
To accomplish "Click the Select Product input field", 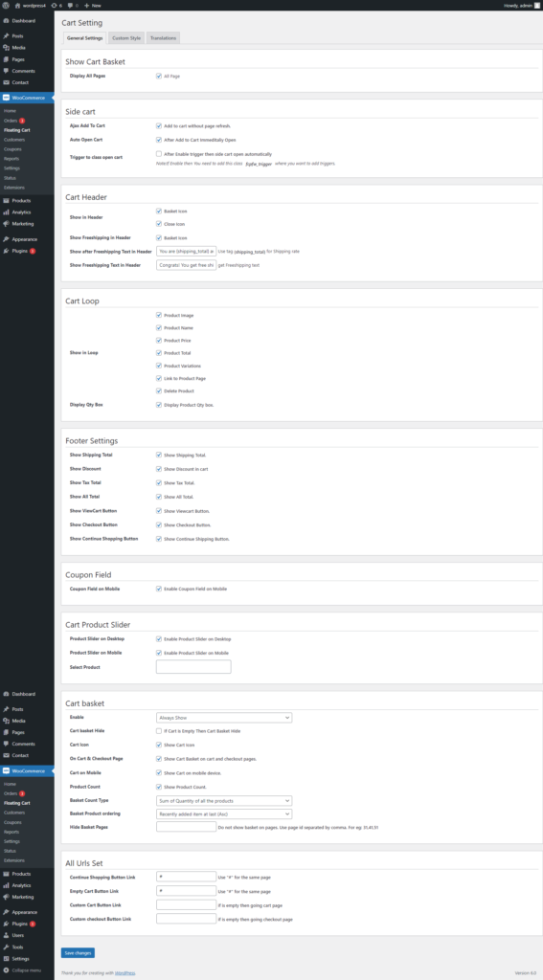I will (x=193, y=666).
